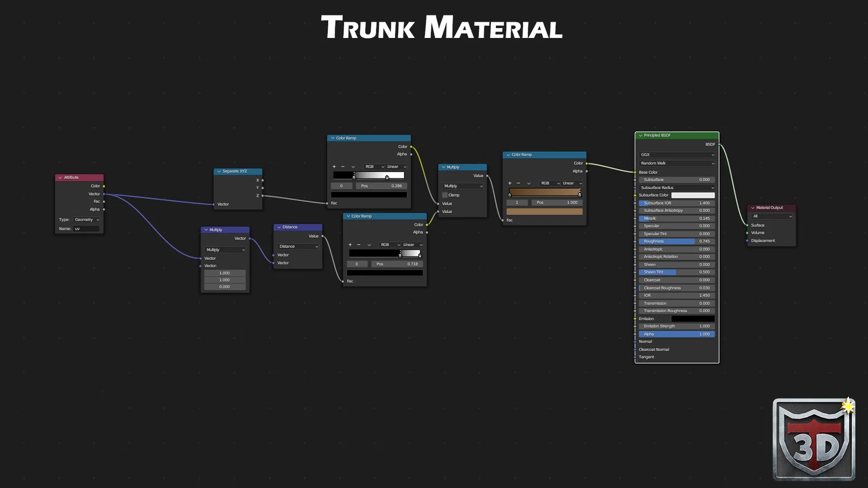Viewport: 868px width, 488px height.
Task: Add a stop on the lower Color Ramp node
Action: click(349, 245)
